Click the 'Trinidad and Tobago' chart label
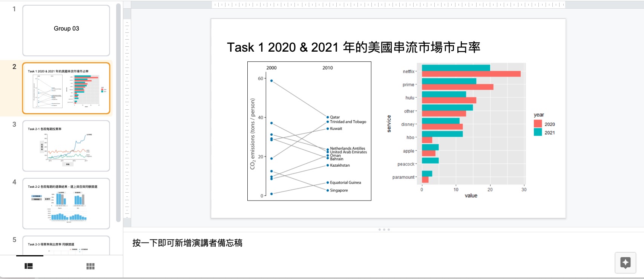Viewport: 644px width, 279px height. coord(348,122)
